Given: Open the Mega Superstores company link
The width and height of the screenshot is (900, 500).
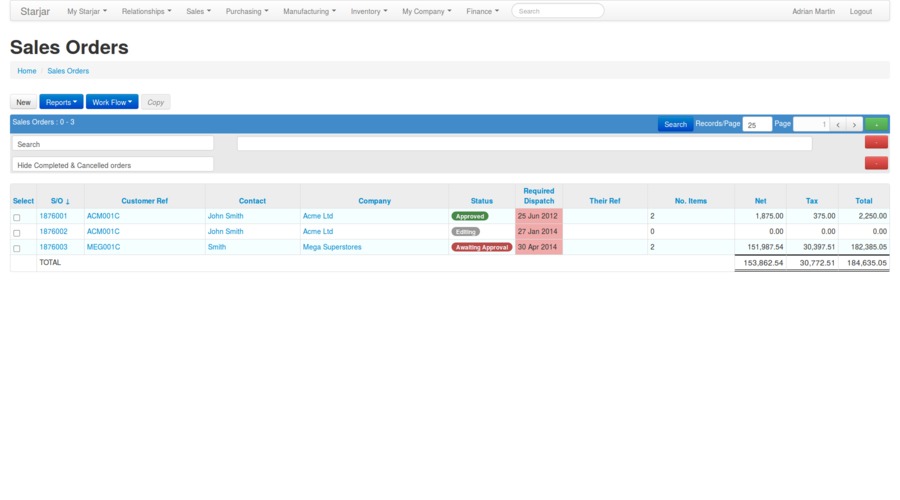Looking at the screenshot, I should (x=332, y=247).
